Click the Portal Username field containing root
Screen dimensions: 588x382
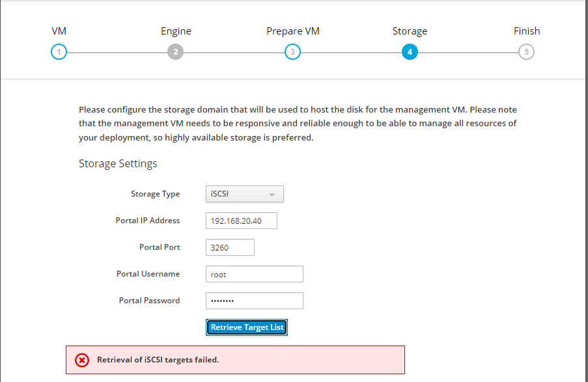point(254,274)
